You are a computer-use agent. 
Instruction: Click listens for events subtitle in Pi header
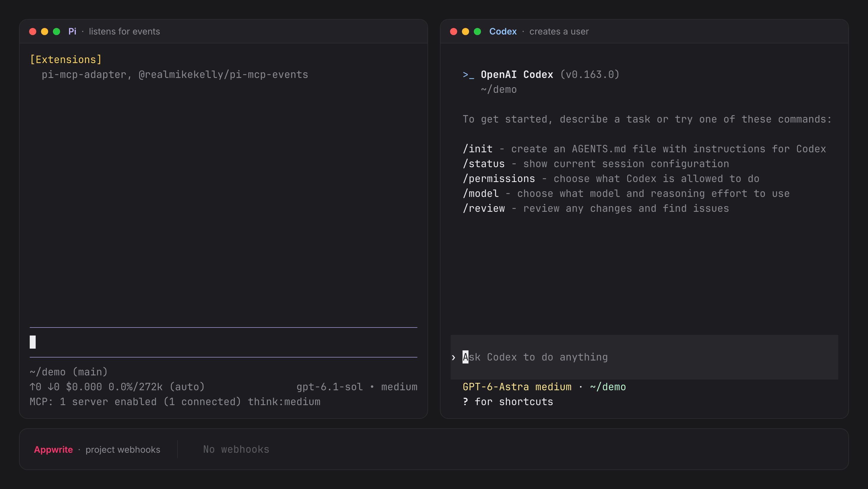pyautogui.click(x=124, y=31)
